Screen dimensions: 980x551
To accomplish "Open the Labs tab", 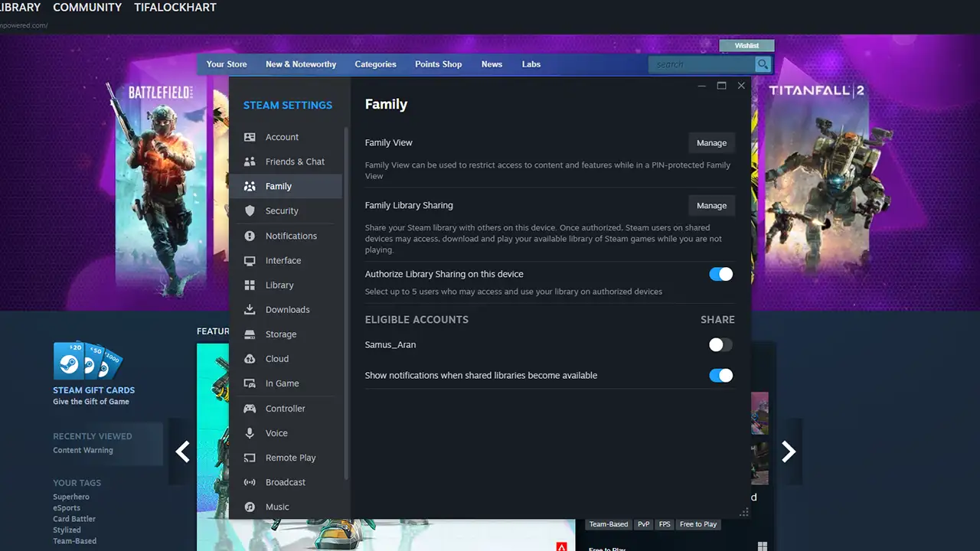I will coord(531,64).
